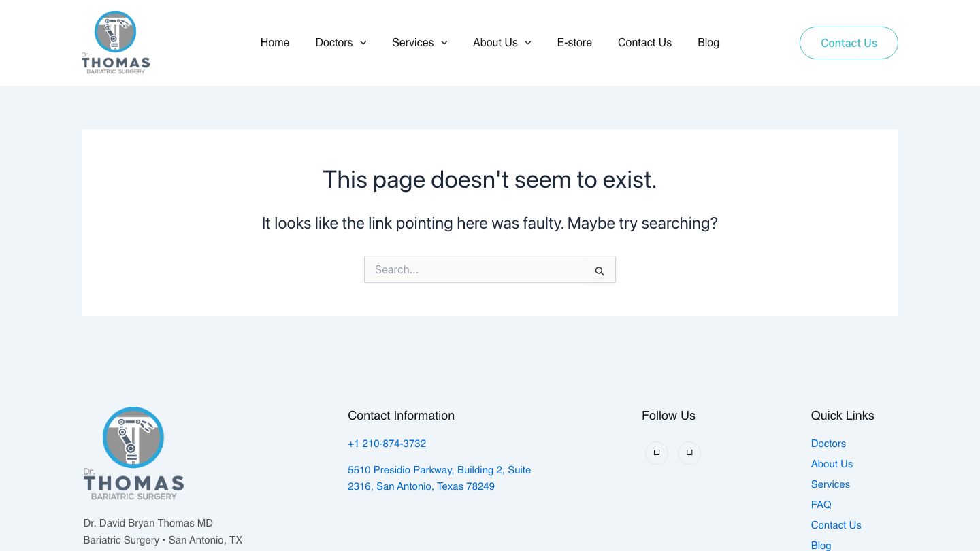The width and height of the screenshot is (980, 551).
Task: Expand the About Us dropdown menu
Action: tap(502, 42)
